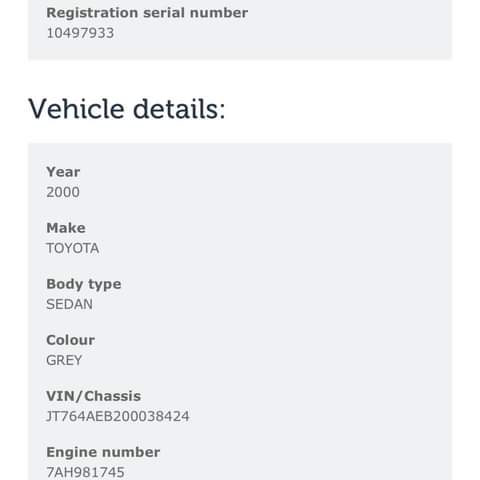The image size is (480, 480).
Task: Select the VIN/Chassis label
Action: tap(93, 396)
